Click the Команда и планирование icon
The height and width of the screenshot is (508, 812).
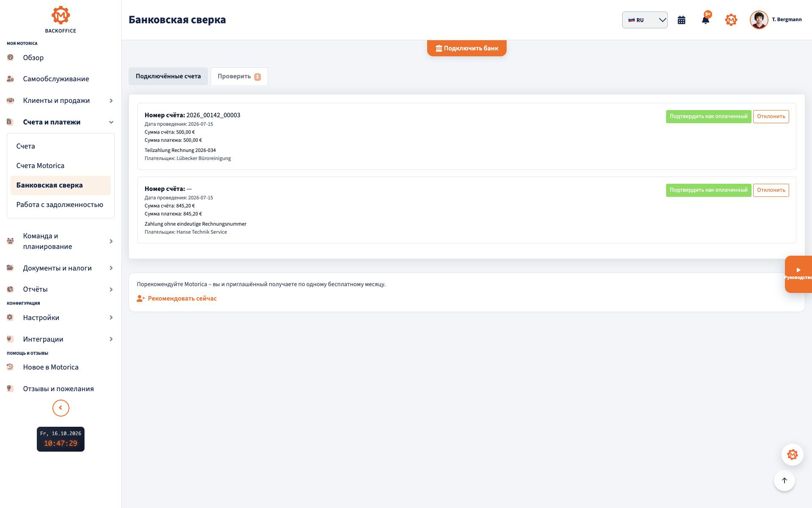point(11,241)
